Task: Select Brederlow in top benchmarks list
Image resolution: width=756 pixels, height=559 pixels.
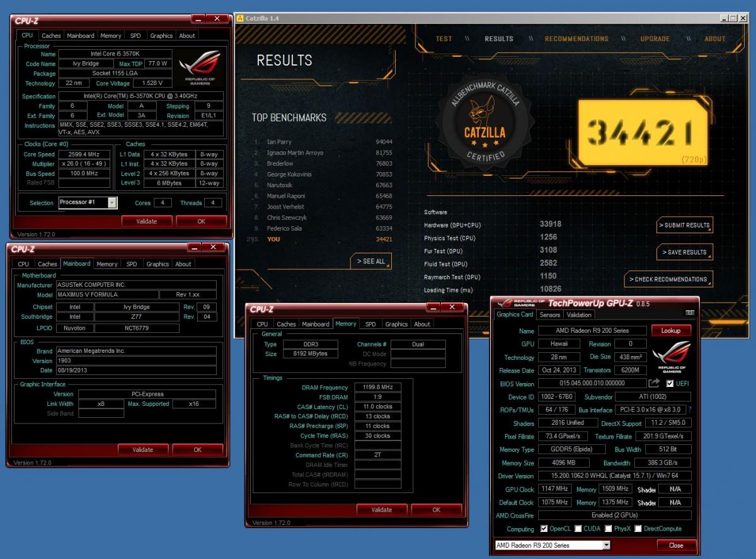Action: coord(323,163)
